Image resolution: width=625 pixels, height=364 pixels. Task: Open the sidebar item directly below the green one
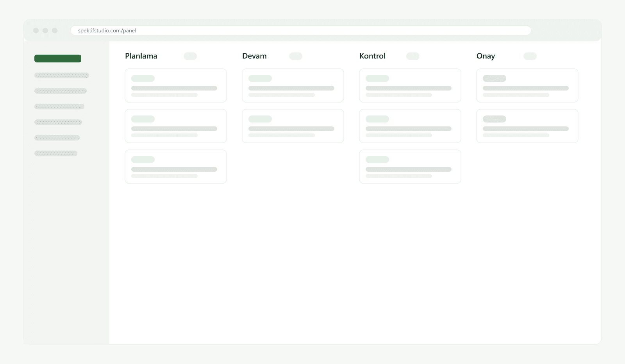62,75
